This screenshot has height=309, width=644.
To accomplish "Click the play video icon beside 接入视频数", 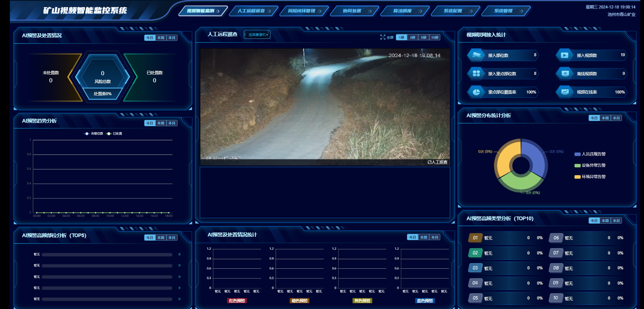I will pos(564,55).
